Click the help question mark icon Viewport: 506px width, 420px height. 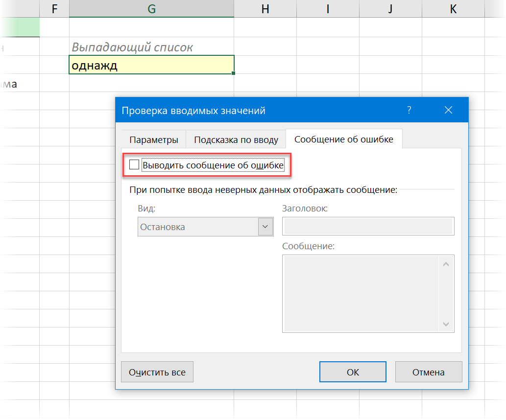click(409, 111)
